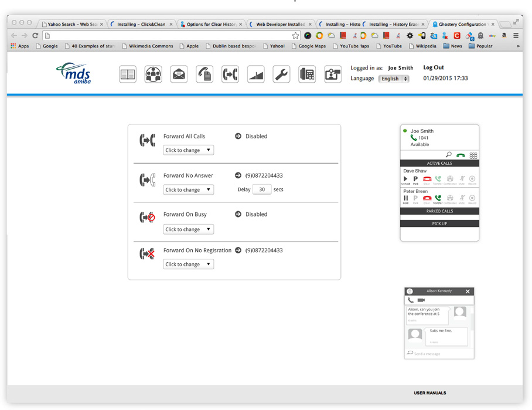The width and height of the screenshot is (532, 410).
Task: Open Forward On Busy change dropdown
Action: click(x=189, y=229)
